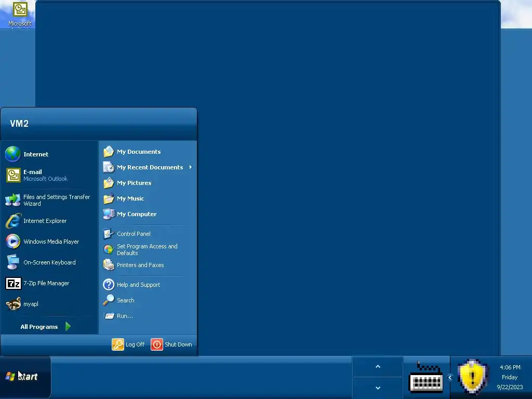
Task: Choose the My Pictures menu label
Action: [134, 183]
